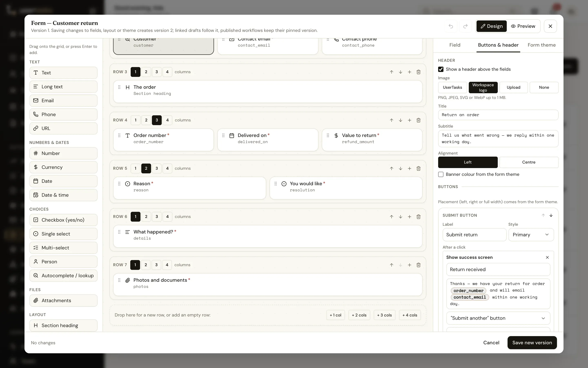
Task: Move Row 5 up with arrow icon
Action: coord(391,168)
